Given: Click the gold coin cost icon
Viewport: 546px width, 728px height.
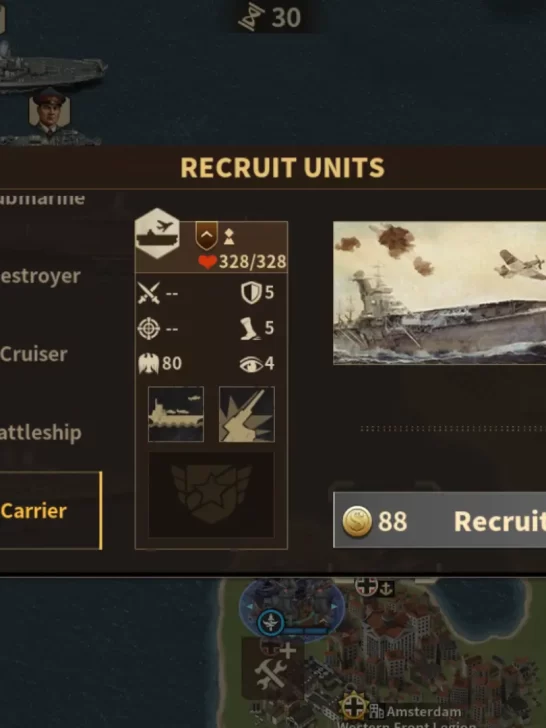Looking at the screenshot, I should [357, 521].
